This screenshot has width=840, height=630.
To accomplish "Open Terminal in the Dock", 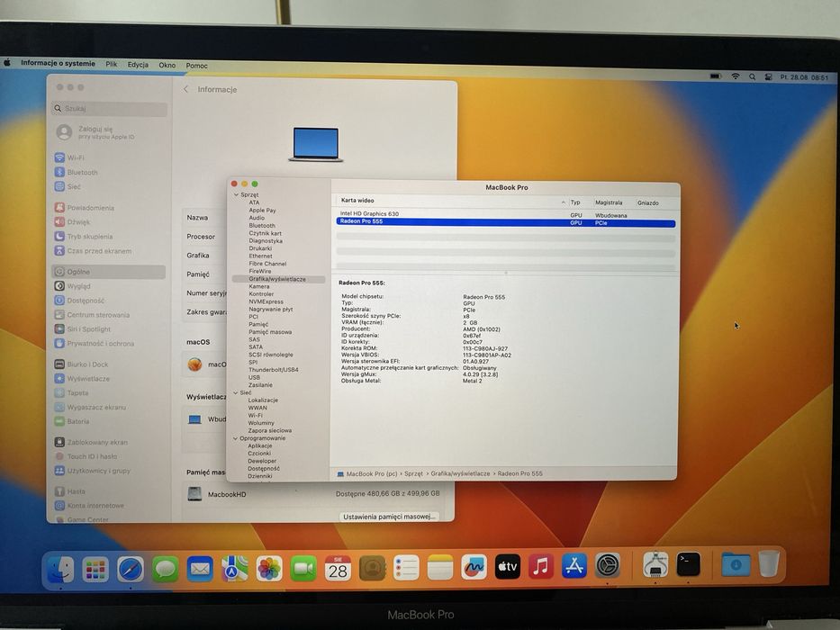I will (688, 564).
